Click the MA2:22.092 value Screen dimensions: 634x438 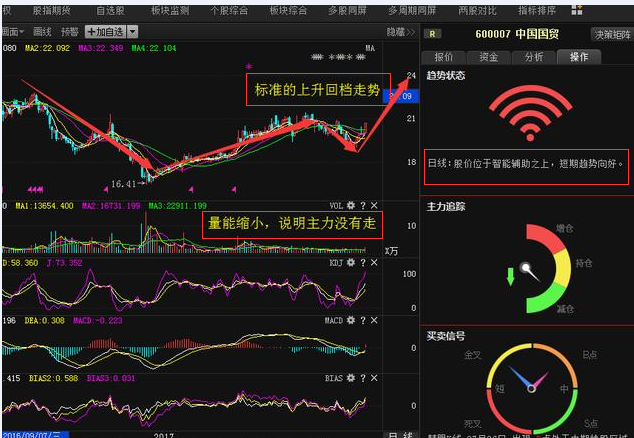(47, 48)
